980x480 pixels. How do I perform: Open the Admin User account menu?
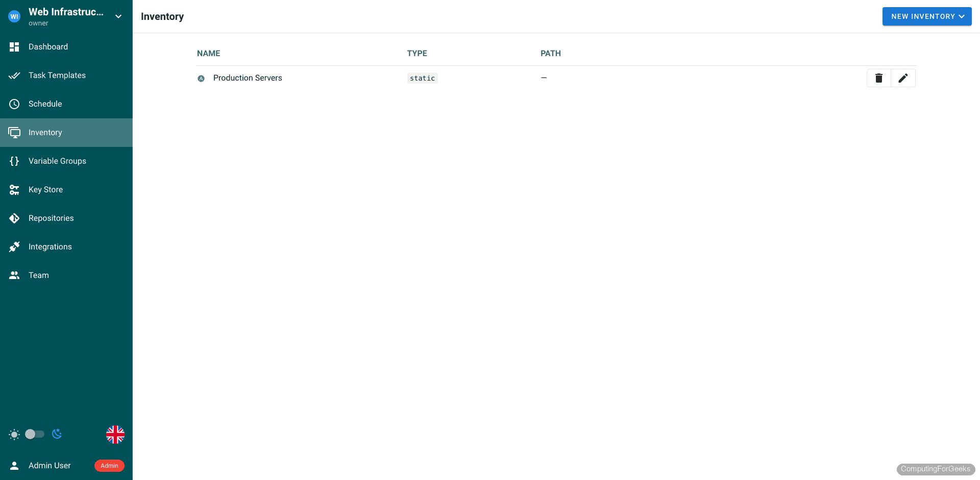(x=50, y=465)
